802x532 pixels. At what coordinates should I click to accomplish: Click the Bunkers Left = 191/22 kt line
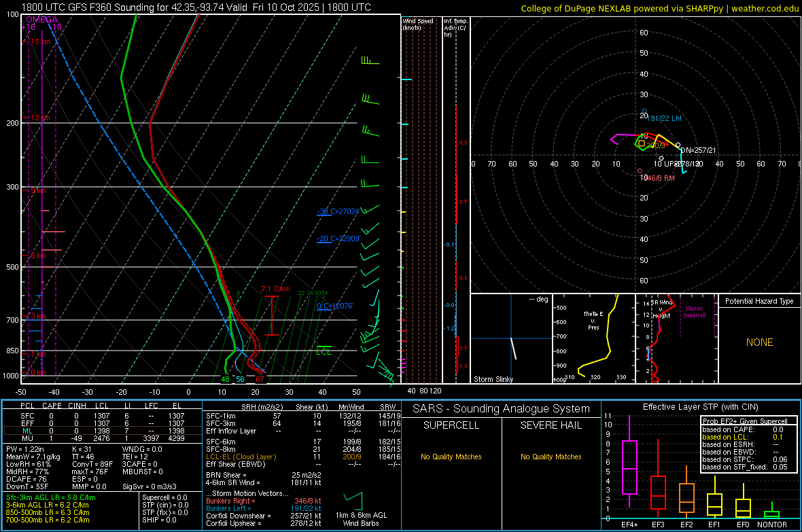[264, 508]
